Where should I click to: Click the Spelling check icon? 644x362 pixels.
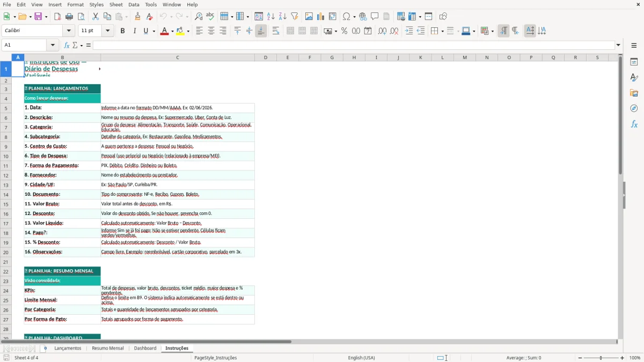point(210,17)
